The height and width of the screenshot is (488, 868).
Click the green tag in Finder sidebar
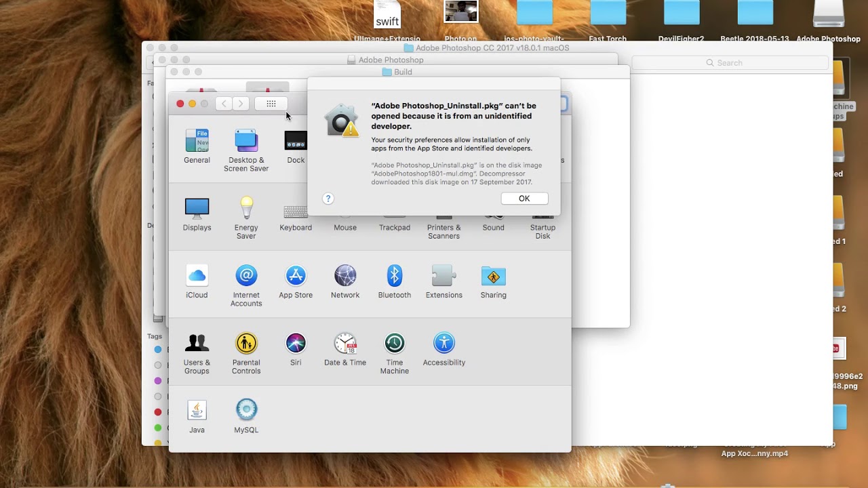point(158,428)
